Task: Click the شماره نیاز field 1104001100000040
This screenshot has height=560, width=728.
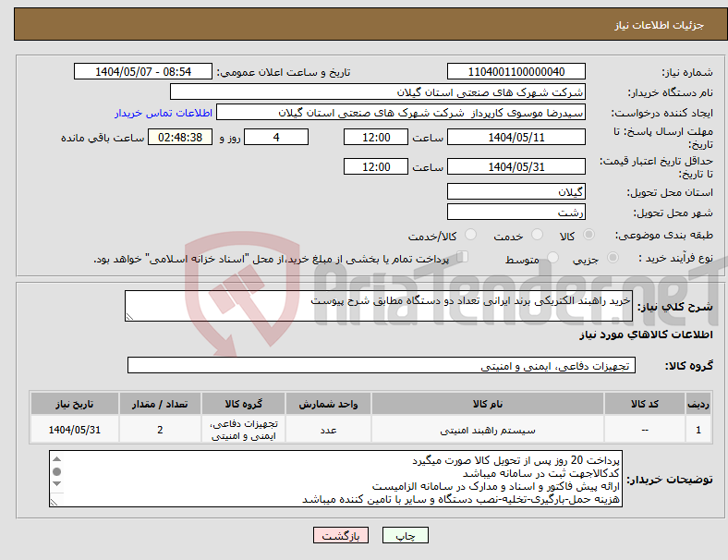Action: coord(516,71)
